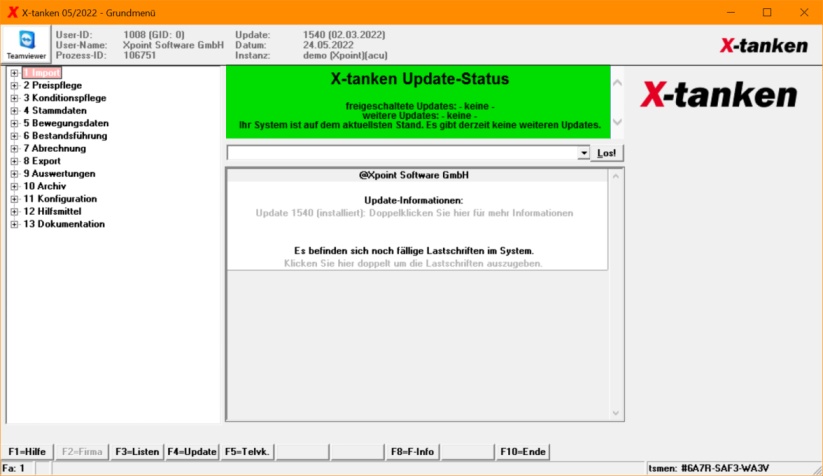Select 3 Konditionspflege in the tree
This screenshot has width=823, height=476.
pyautogui.click(x=65, y=98)
